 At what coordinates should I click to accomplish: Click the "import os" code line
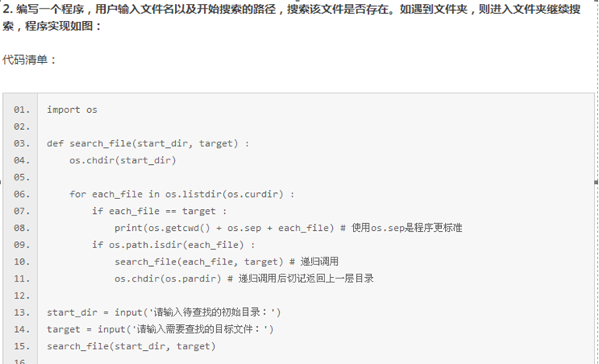72,110
